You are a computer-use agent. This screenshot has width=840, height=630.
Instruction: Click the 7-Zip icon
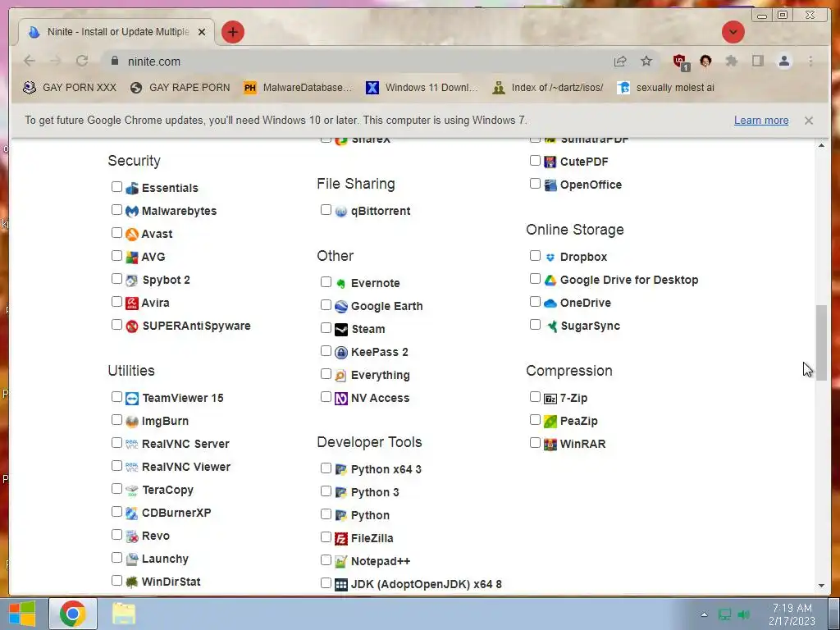[550, 399]
